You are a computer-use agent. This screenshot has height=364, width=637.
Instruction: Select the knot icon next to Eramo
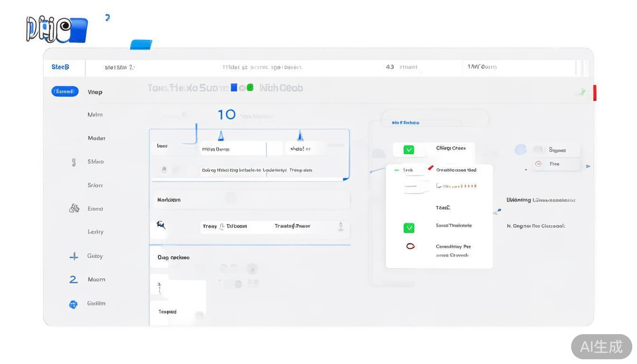pyautogui.click(x=74, y=208)
